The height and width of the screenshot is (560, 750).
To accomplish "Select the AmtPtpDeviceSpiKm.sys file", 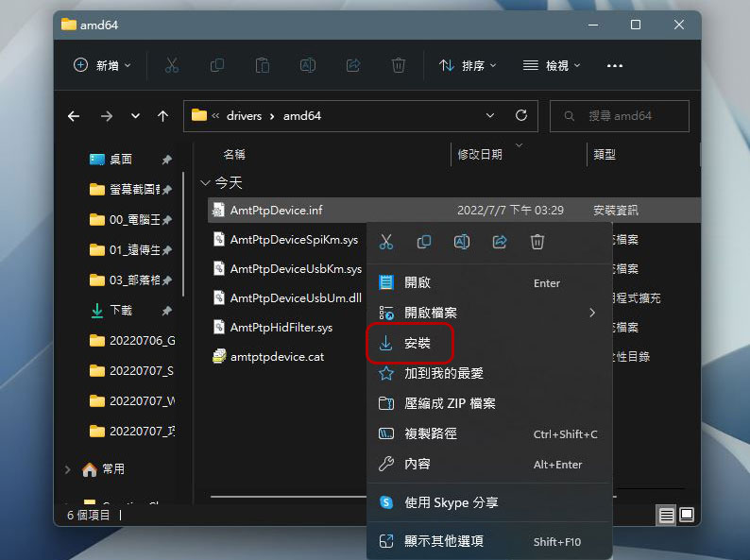I will (x=294, y=240).
